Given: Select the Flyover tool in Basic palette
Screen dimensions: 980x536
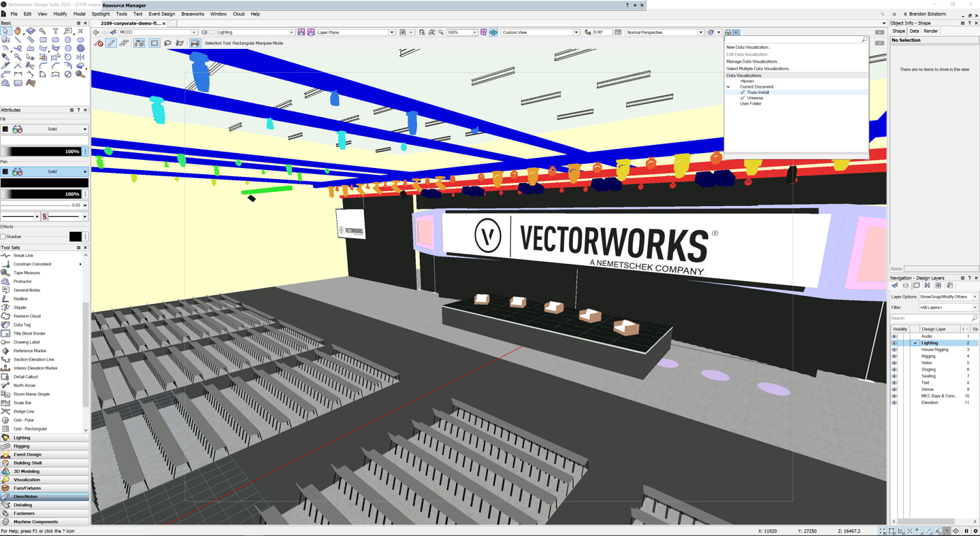Looking at the screenshot, I should click(30, 31).
